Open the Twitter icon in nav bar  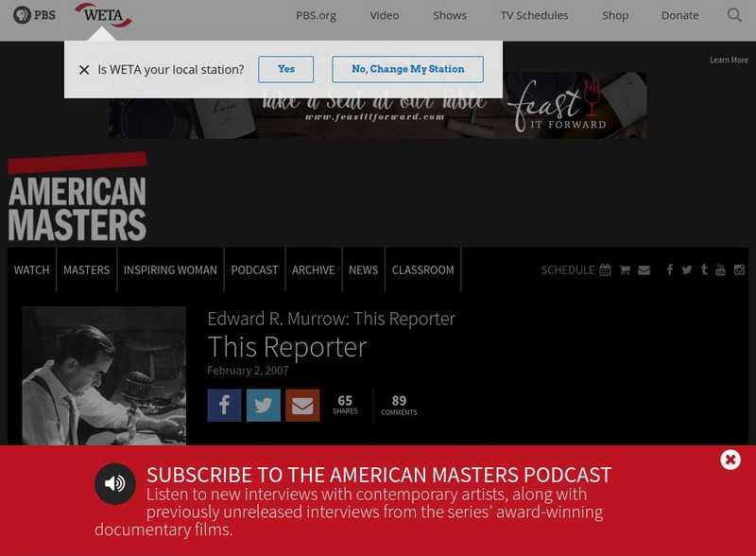[x=687, y=269]
